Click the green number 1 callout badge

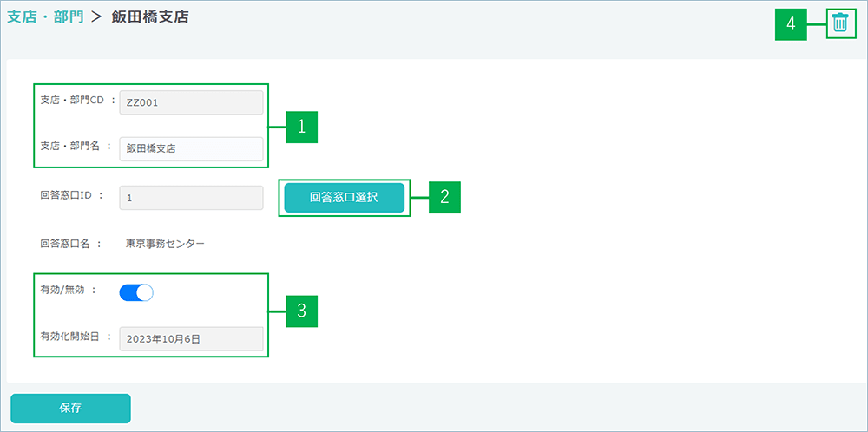coord(301,127)
